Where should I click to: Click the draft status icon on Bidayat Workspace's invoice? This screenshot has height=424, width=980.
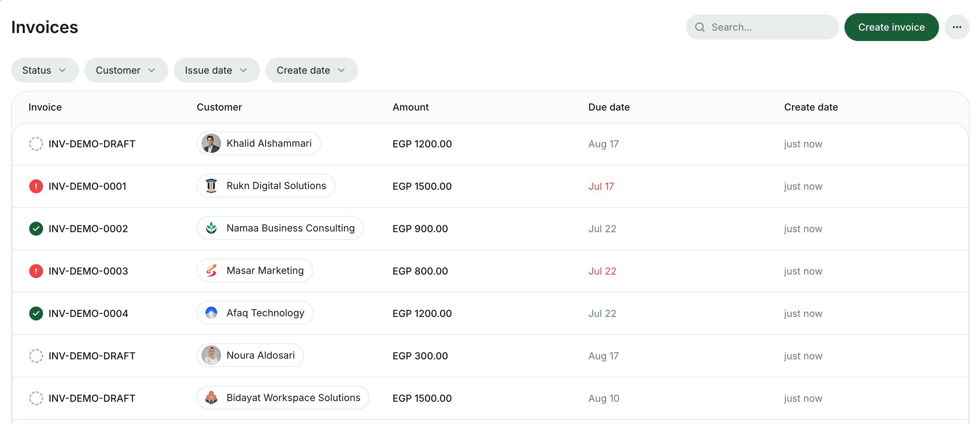point(36,398)
